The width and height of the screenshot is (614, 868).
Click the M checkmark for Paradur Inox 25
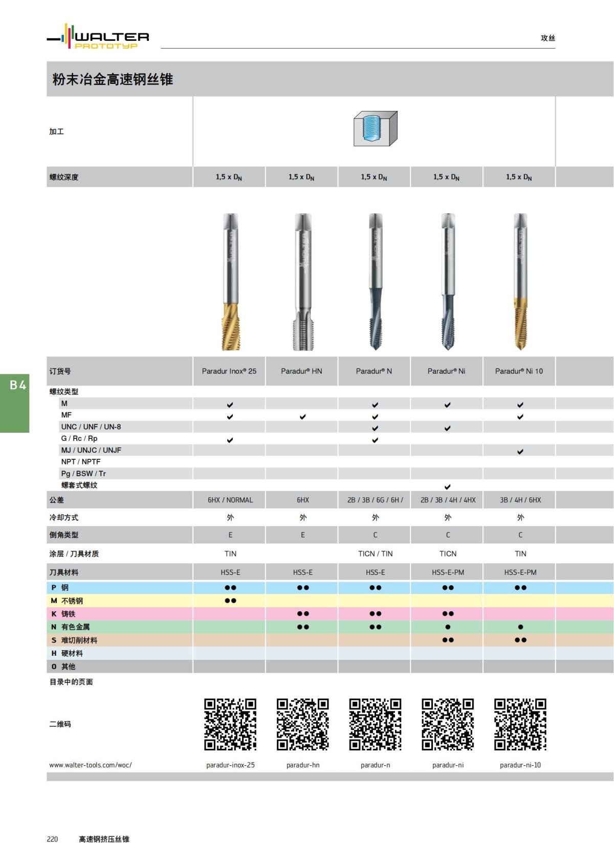[230, 405]
